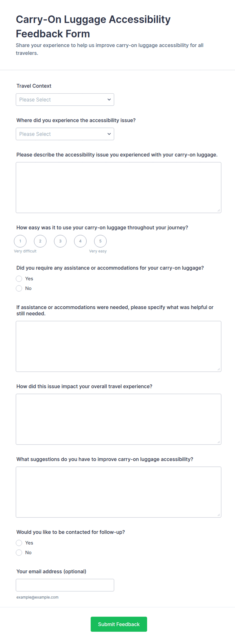
Task: Click the accessibility issue description text area
Action: pos(119,187)
